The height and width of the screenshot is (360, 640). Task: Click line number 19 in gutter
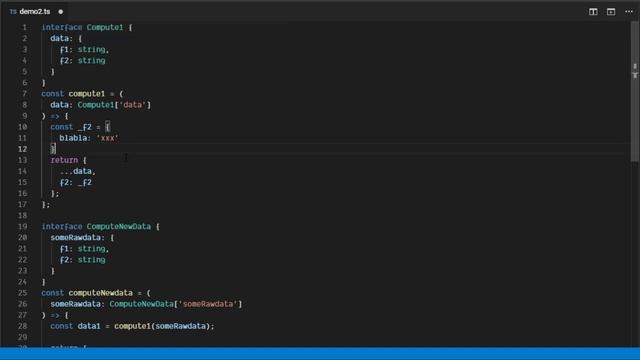pyautogui.click(x=22, y=227)
